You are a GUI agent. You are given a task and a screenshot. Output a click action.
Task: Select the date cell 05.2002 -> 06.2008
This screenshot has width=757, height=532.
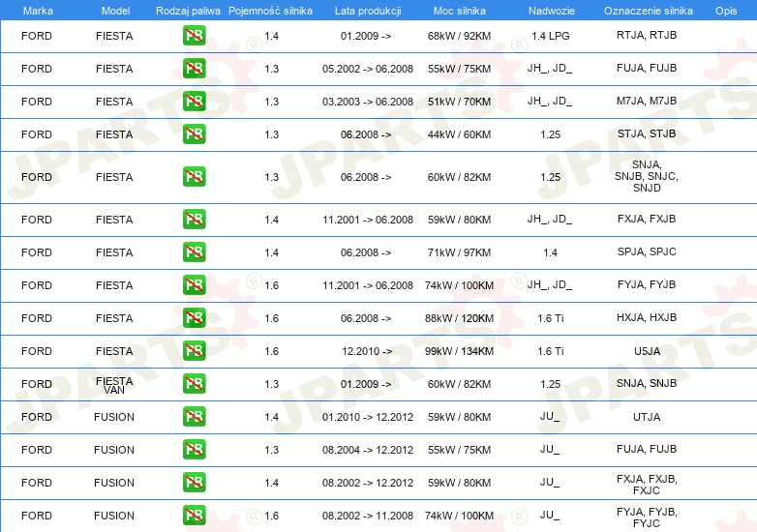pos(368,69)
